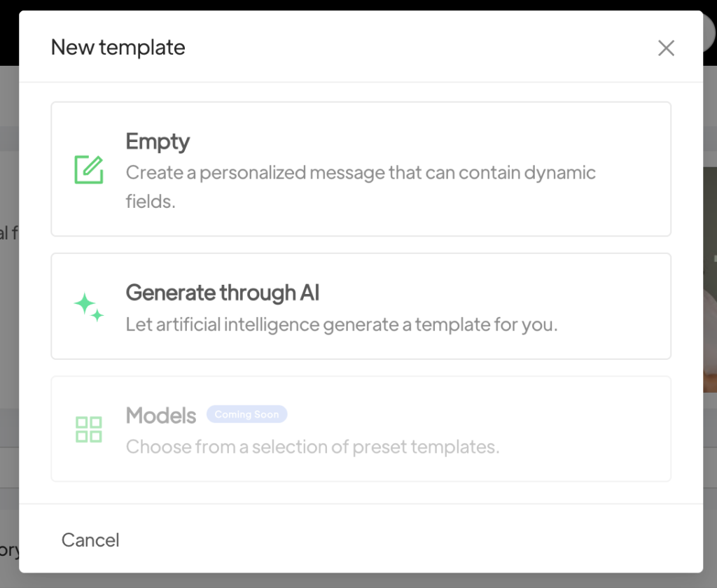This screenshot has height=588, width=717.
Task: Click the word "fields." in Empty description
Action: (150, 202)
